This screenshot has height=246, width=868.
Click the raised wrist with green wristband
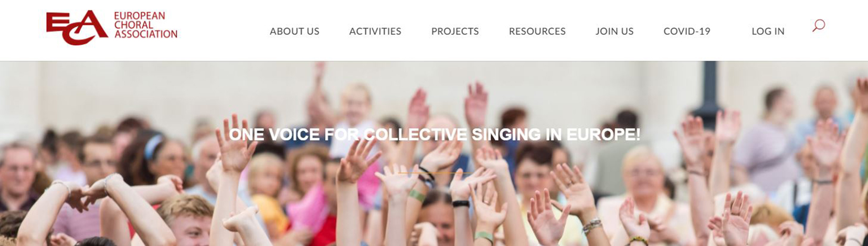coord(417,196)
